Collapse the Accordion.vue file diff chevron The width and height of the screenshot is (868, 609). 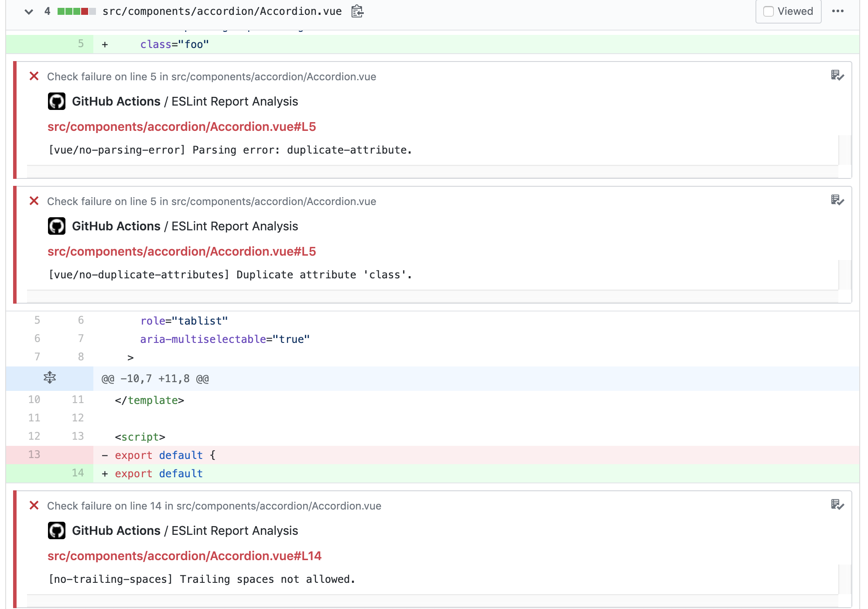[29, 12]
